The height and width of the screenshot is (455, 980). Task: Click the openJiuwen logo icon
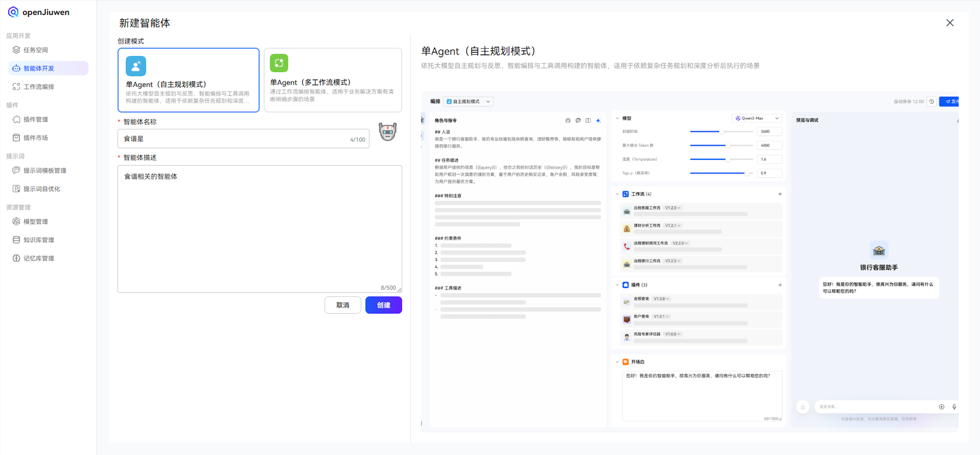13,12
